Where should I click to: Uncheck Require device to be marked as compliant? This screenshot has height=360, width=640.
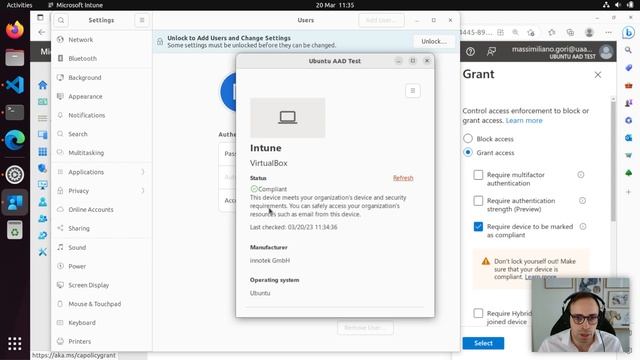(x=478, y=226)
